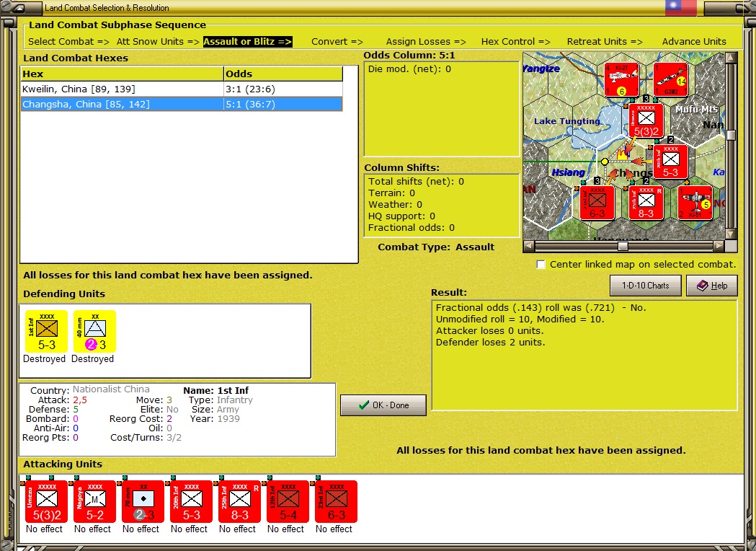Click minimap scroll left arrow
756x551 pixels.
[x=529, y=246]
